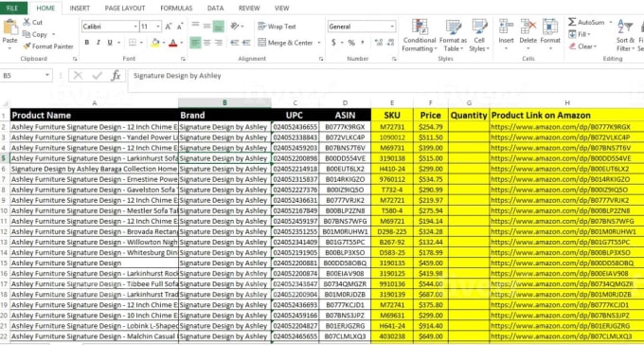Increase decimal places
The image size is (644, 345).
(x=379, y=43)
